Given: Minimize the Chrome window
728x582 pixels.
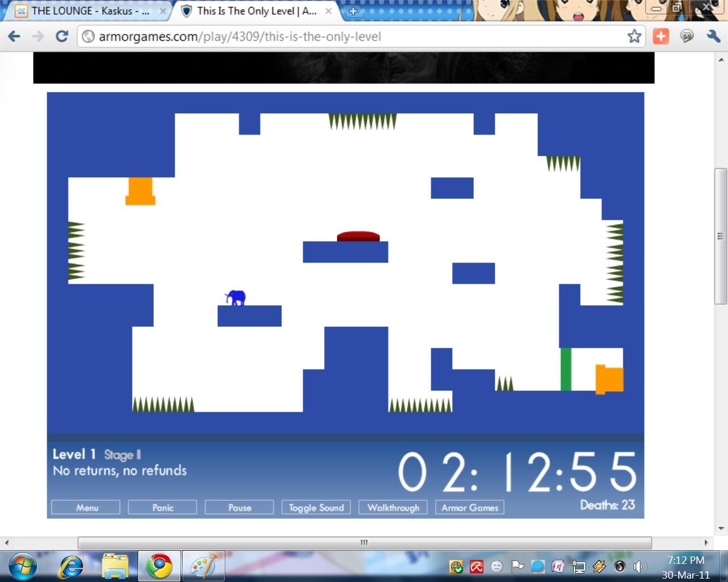Looking at the screenshot, I should pos(656,7).
